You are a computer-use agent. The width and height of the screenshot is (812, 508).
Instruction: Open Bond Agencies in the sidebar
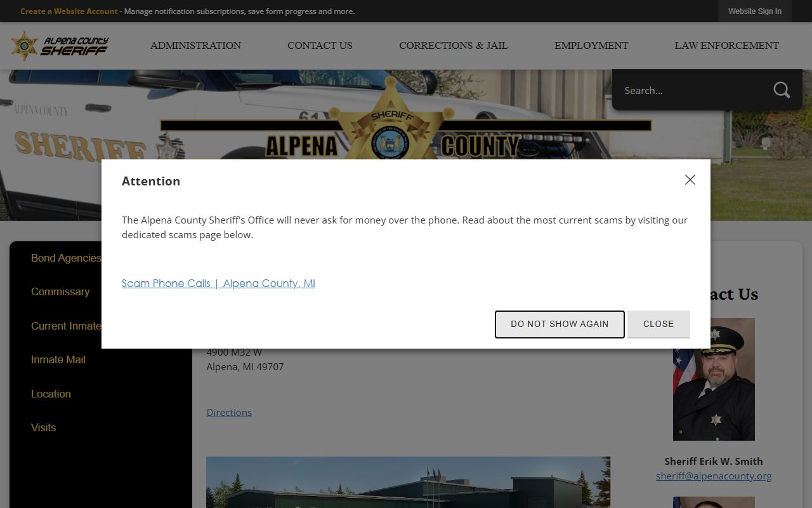[x=66, y=258]
